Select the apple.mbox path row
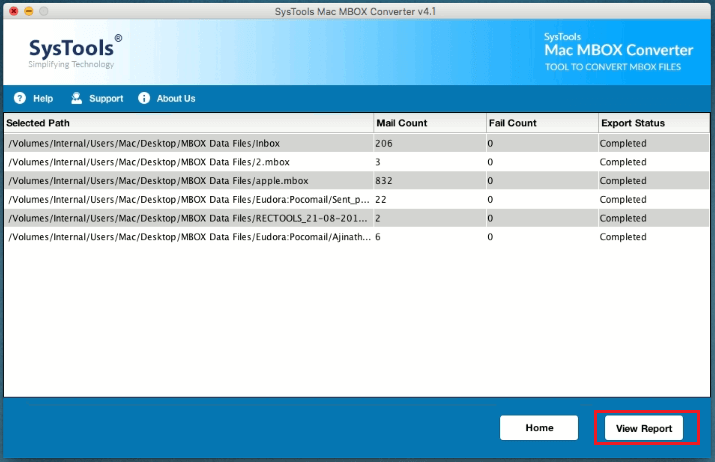 (357, 181)
